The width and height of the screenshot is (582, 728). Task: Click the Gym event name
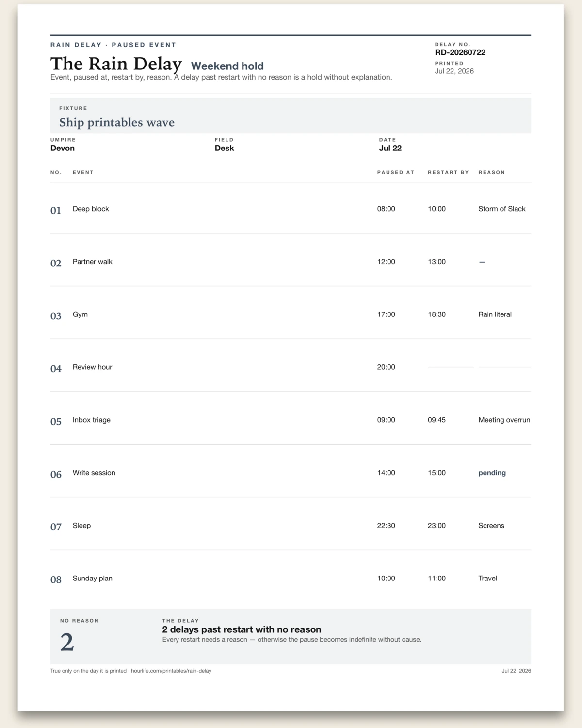pyautogui.click(x=80, y=314)
